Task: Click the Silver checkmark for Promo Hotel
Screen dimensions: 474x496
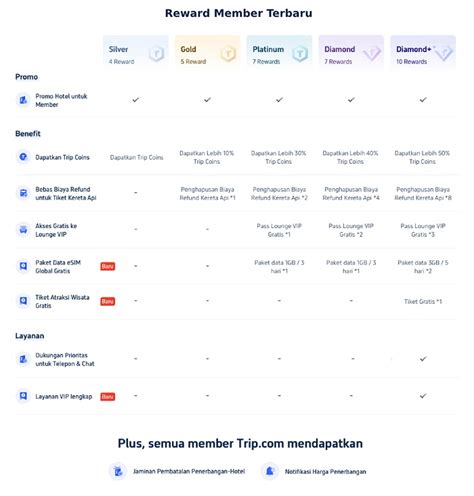Action: pos(136,100)
